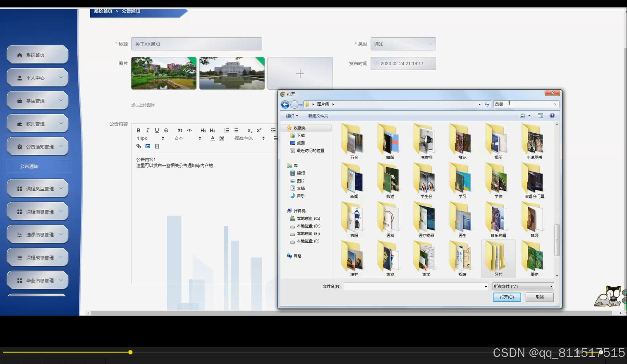Expand 学生管理 sidebar menu
Viewport: 627px width, 364px height.
click(37, 101)
